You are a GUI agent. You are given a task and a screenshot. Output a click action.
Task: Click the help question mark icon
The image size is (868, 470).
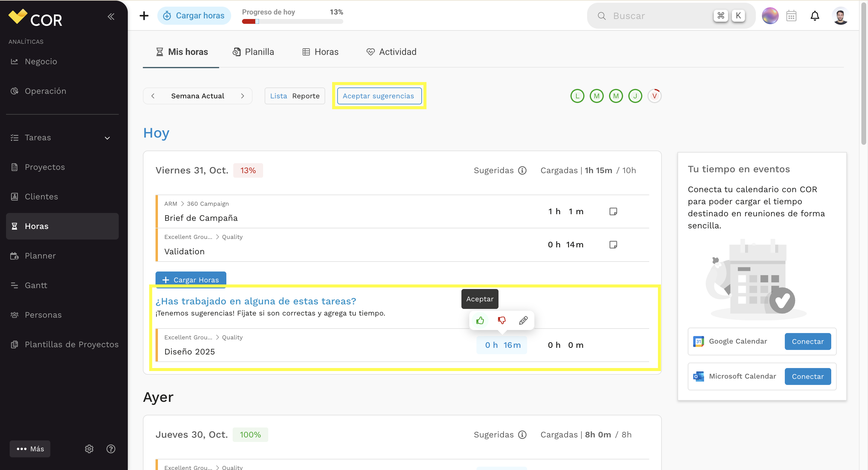point(111,449)
